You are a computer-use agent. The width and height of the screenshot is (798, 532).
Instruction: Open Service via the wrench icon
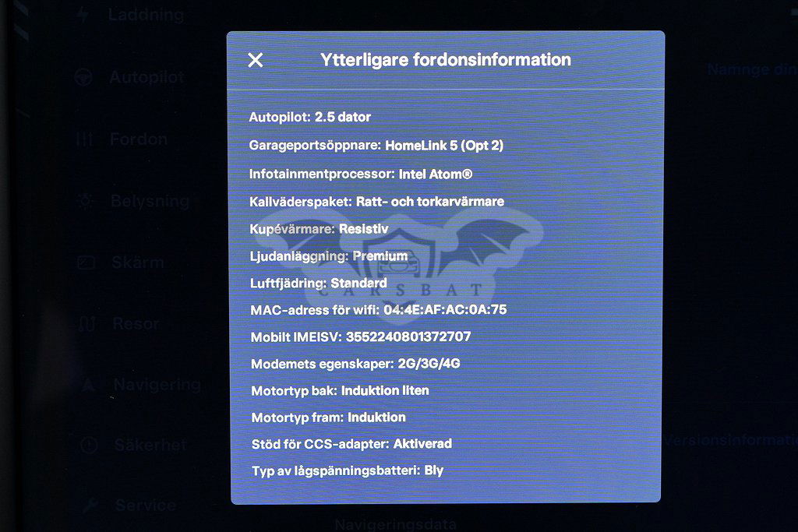click(90, 506)
